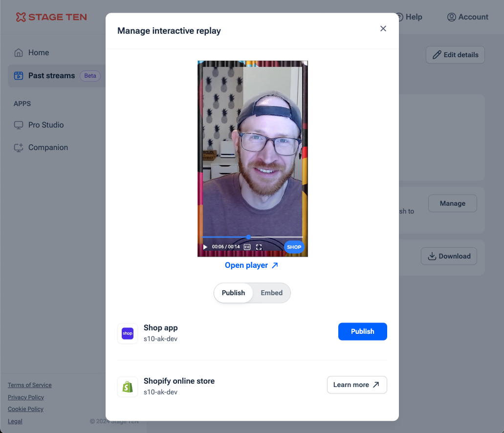Screen dimensions: 504x433
Task: Open Terms of Service link
Action: point(29,385)
